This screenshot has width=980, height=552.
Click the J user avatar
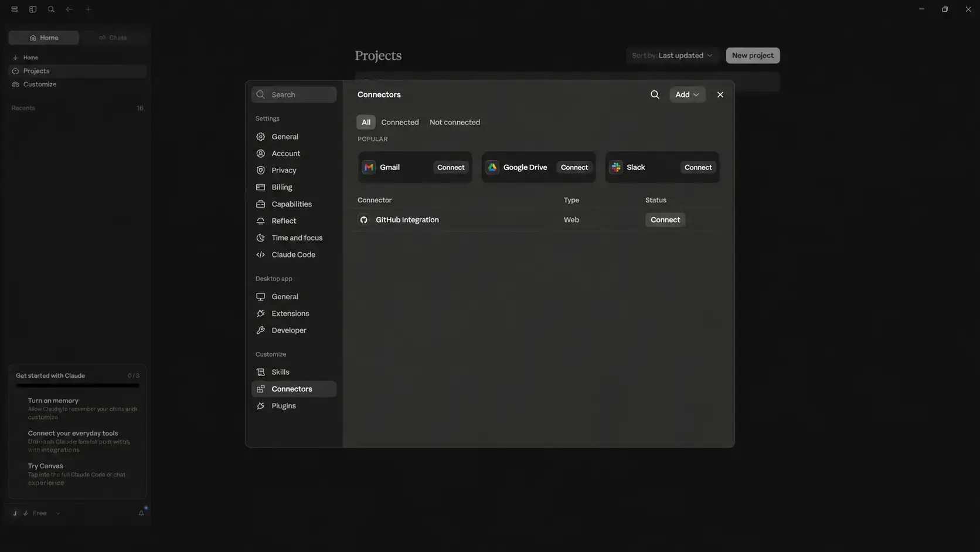click(x=15, y=513)
